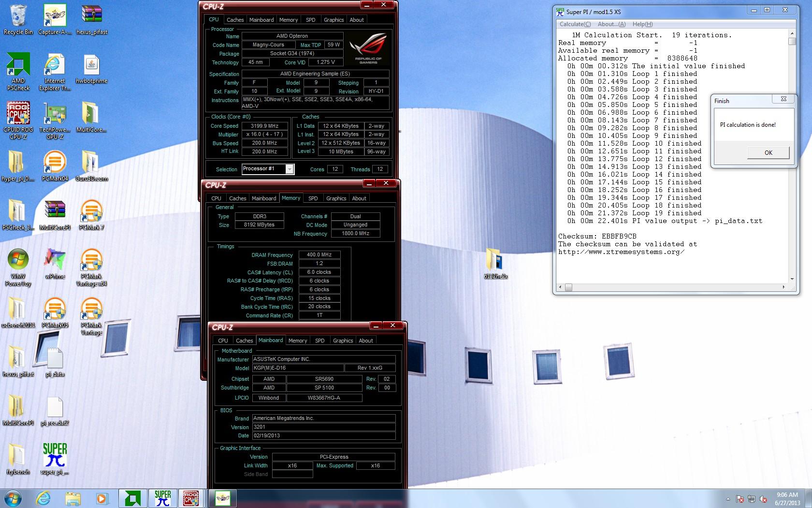The height and width of the screenshot is (508, 812).
Task: Open Guru3D.com folder icon
Action: click(x=91, y=166)
